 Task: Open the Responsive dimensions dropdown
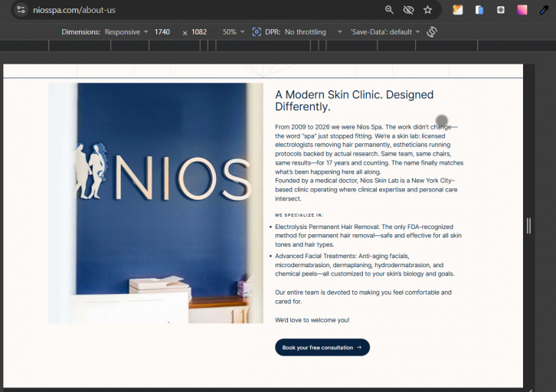[126, 32]
